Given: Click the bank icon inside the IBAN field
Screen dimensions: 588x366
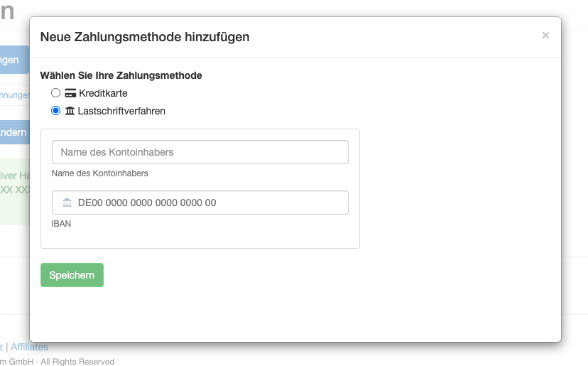Looking at the screenshot, I should coord(67,203).
